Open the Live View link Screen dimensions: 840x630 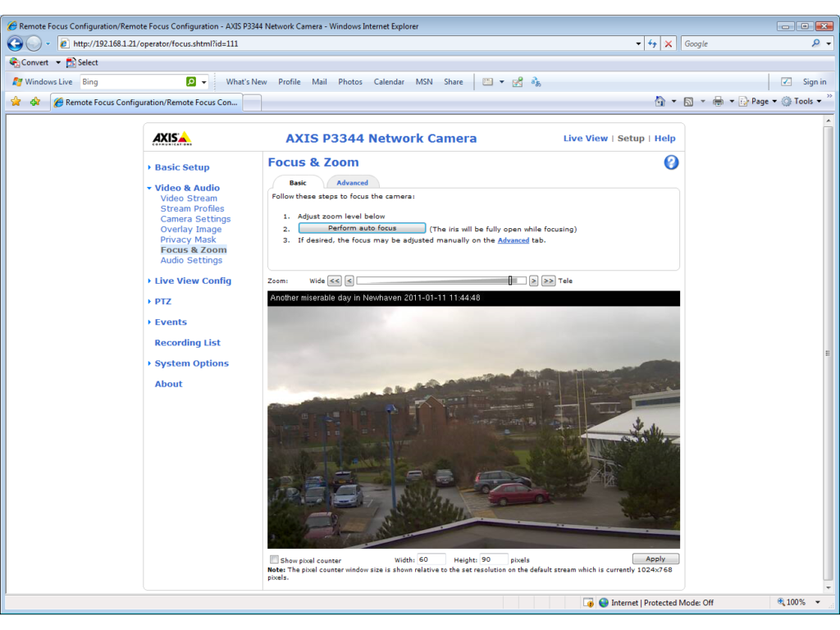(585, 138)
